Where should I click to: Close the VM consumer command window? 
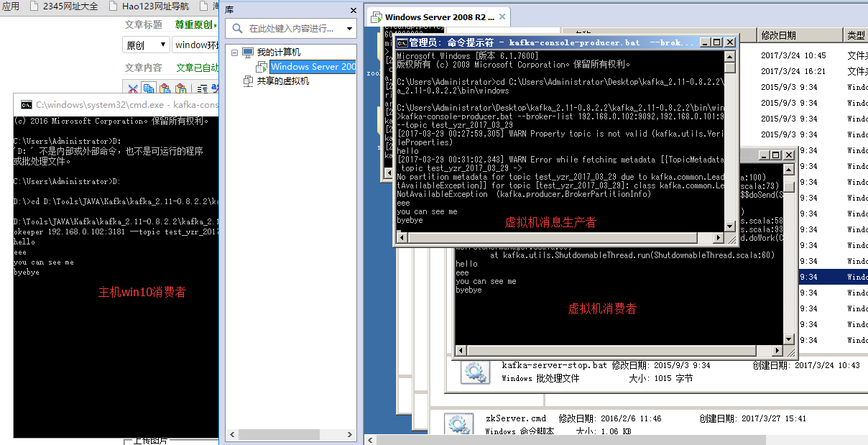[x=788, y=155]
